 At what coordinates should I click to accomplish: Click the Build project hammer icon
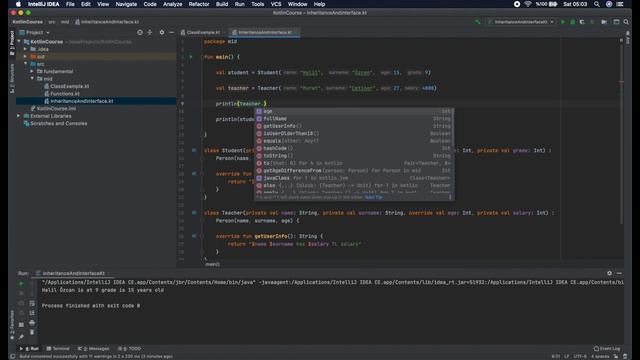tap(478, 22)
